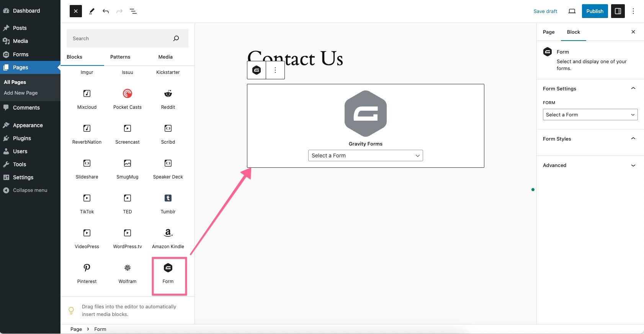The height and width of the screenshot is (334, 644).
Task: Click Page in the breadcrumb footer
Action: pyautogui.click(x=76, y=329)
